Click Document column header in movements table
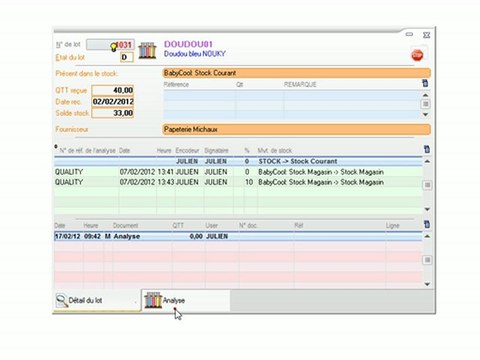480x360 pixels. (126, 226)
